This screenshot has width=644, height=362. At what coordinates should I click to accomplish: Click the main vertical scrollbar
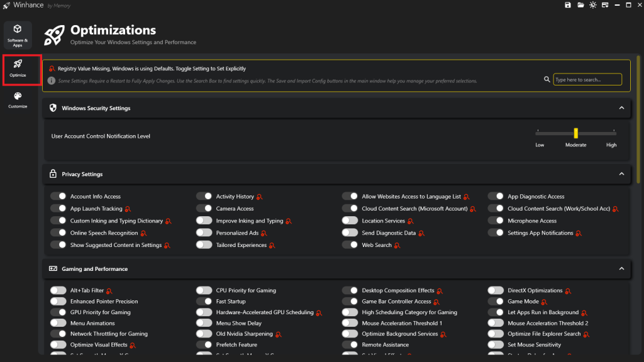(638, 120)
